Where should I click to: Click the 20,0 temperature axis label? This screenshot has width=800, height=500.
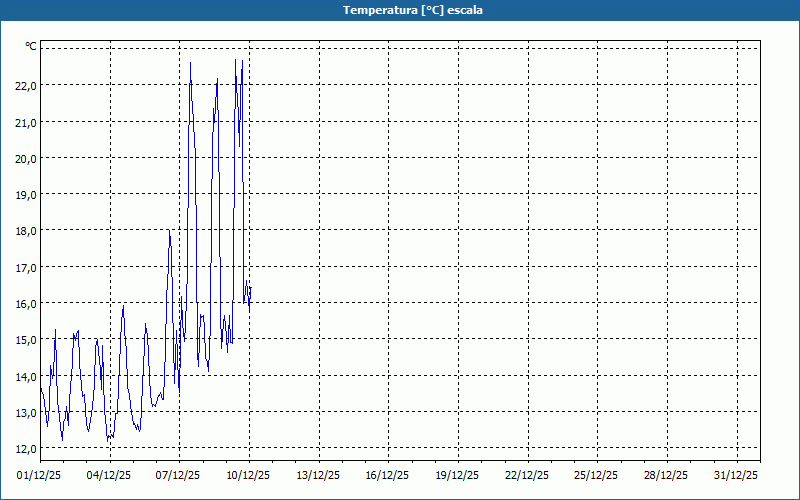point(25,158)
